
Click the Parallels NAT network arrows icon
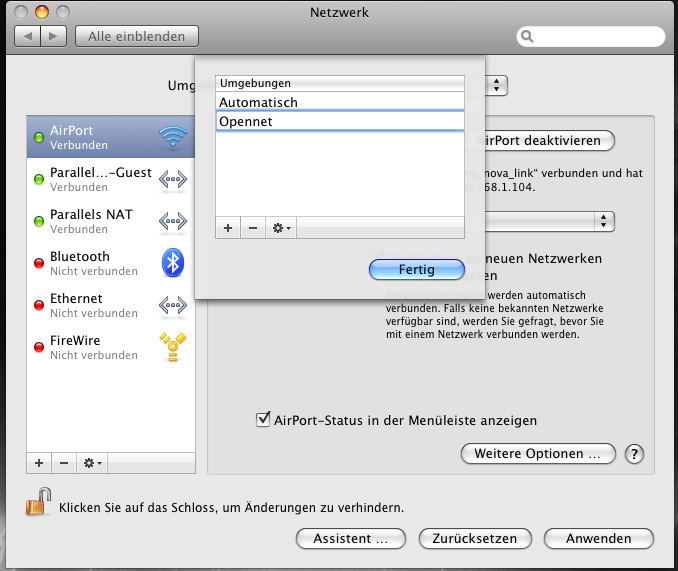[x=173, y=221]
